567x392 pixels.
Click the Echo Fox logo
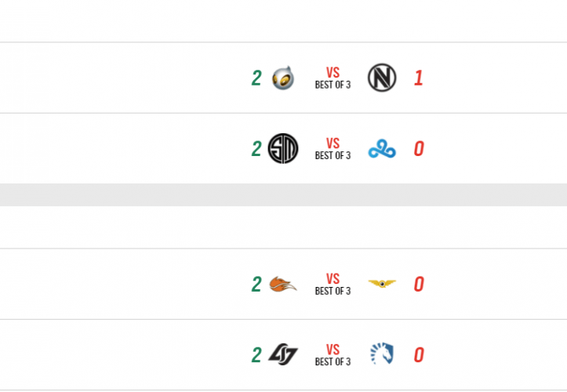(x=282, y=284)
